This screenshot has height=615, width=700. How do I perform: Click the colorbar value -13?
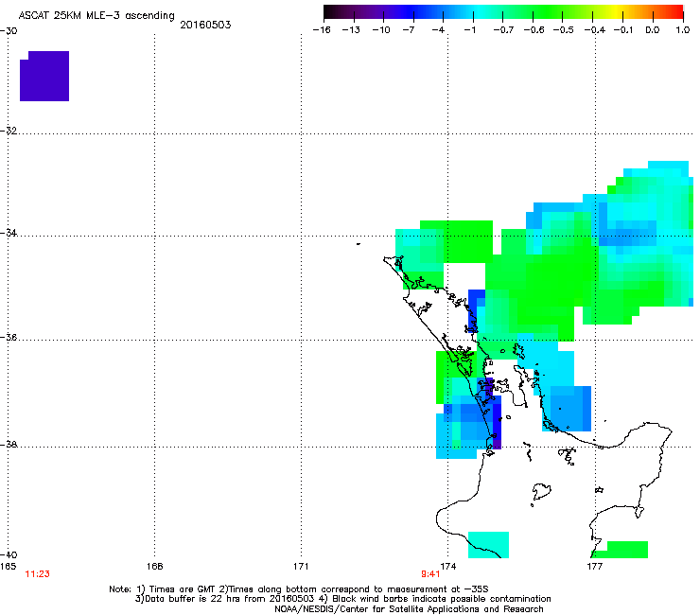(351, 30)
